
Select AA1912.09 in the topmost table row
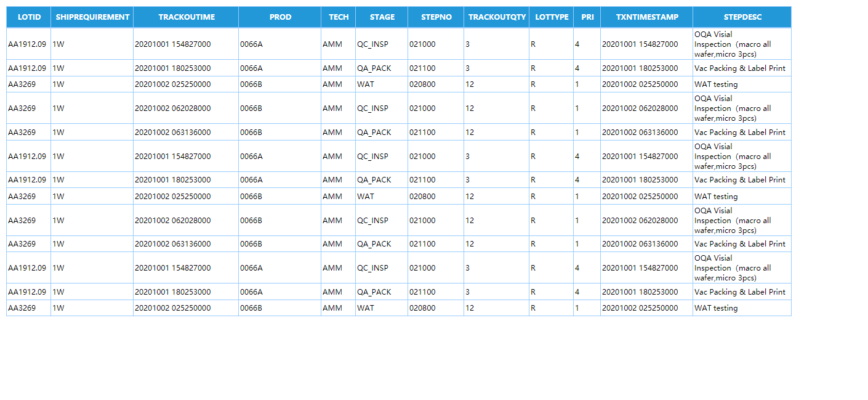(x=27, y=44)
